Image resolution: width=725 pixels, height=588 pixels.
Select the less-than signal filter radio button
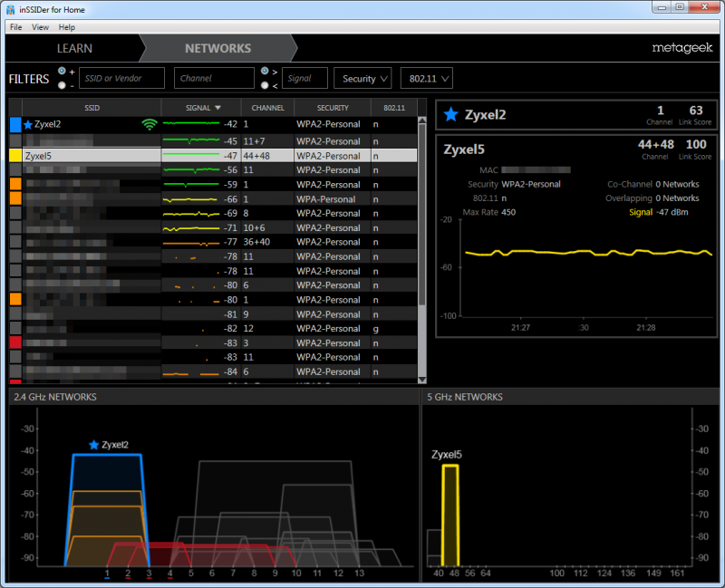click(x=265, y=85)
